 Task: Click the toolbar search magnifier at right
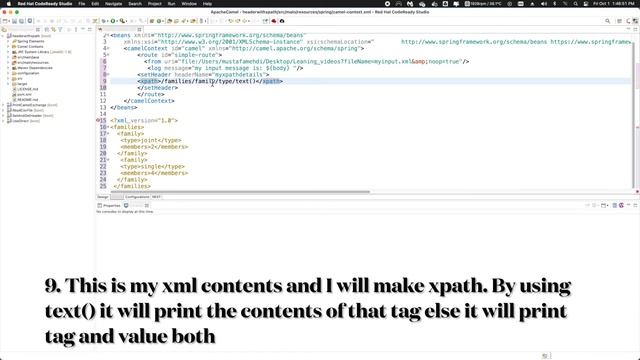[607, 21]
